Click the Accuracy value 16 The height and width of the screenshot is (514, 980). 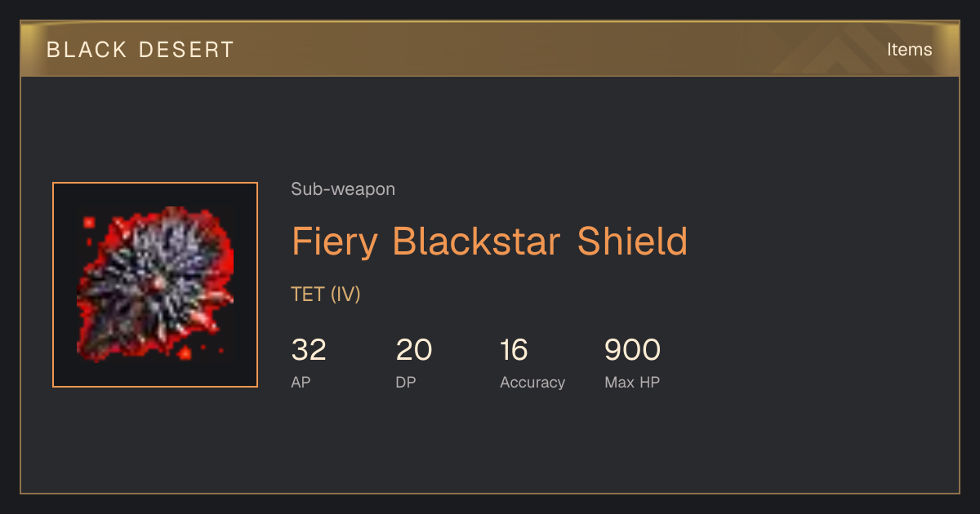[514, 350]
